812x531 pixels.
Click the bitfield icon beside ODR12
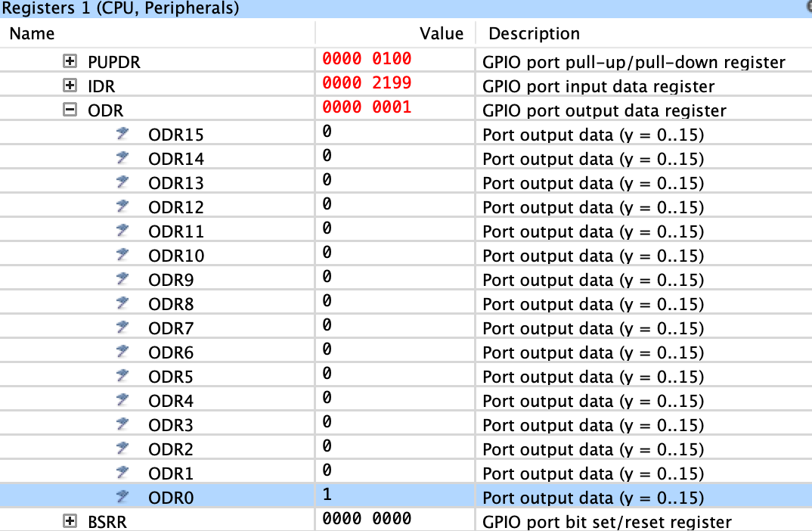(122, 206)
